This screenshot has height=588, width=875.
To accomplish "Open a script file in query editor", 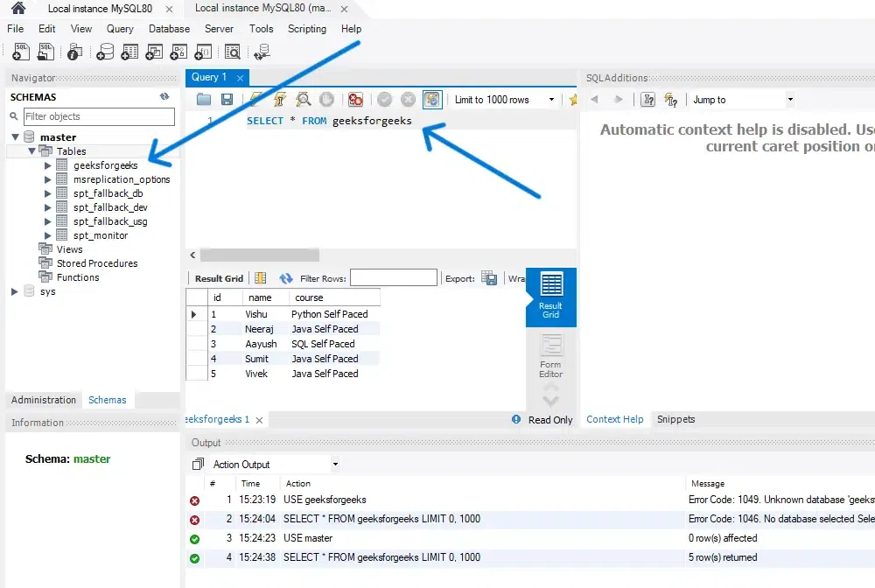I will click(x=204, y=99).
